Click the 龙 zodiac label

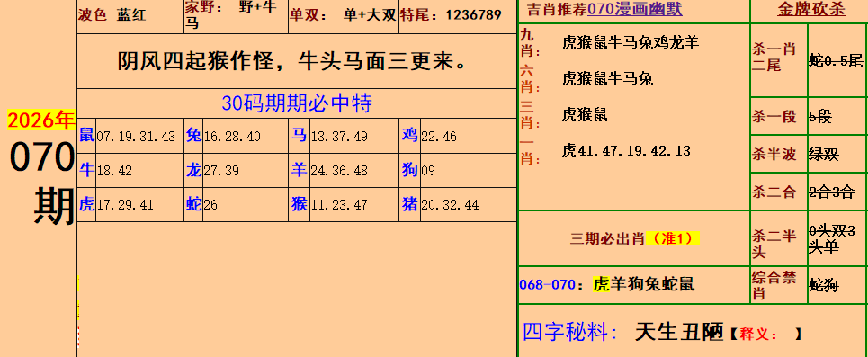(x=193, y=169)
